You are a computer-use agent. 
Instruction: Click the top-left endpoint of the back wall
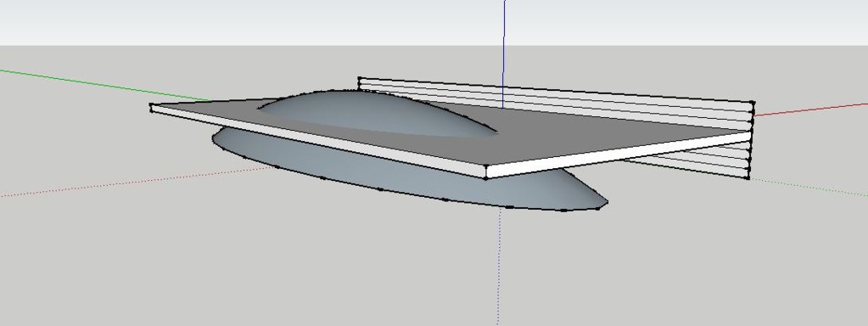coord(359,79)
